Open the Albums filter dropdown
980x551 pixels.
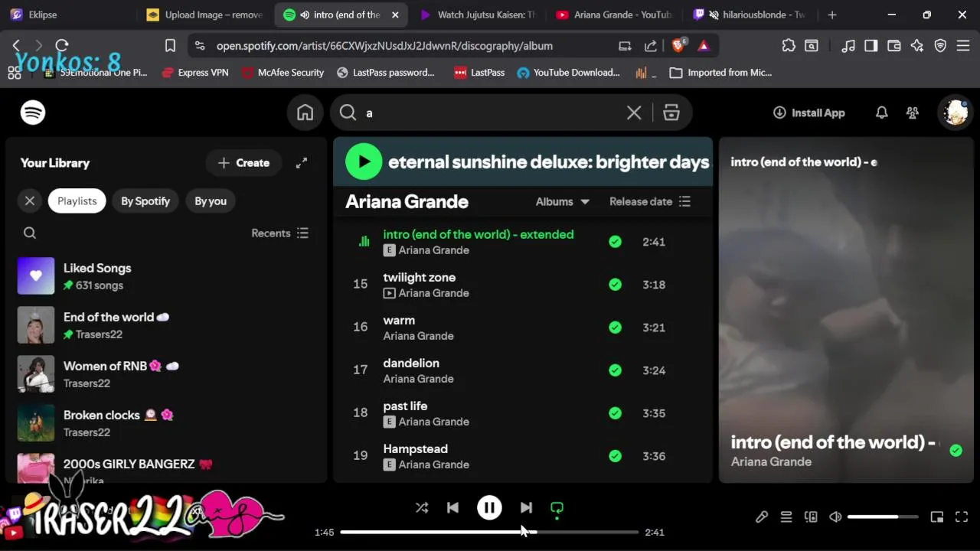[563, 201]
